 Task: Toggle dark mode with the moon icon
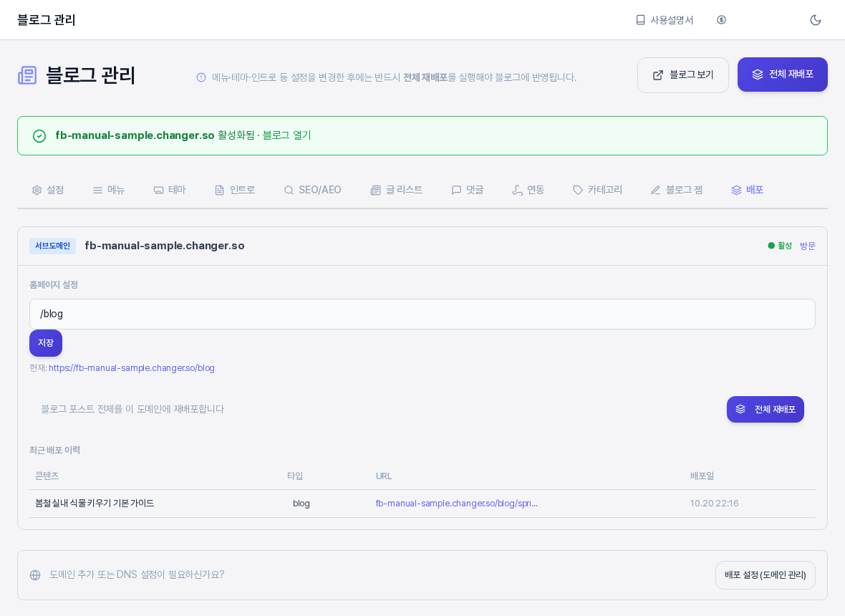pos(816,20)
